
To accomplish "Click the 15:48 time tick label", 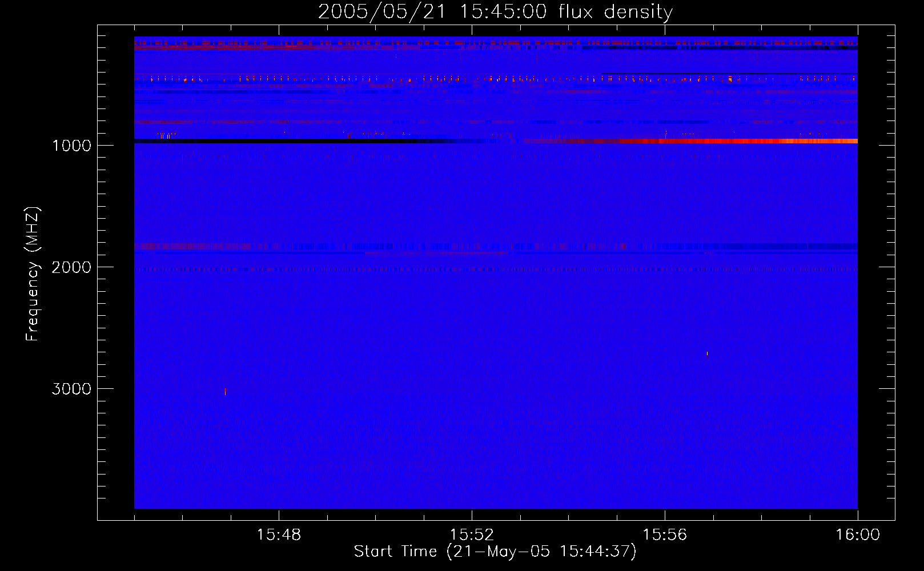I will coord(279,535).
